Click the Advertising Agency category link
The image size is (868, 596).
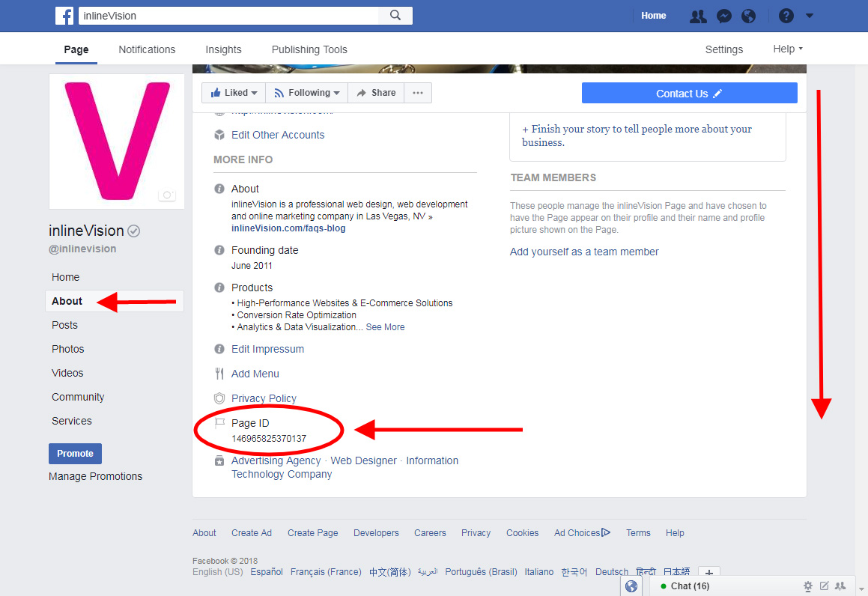pyautogui.click(x=276, y=461)
